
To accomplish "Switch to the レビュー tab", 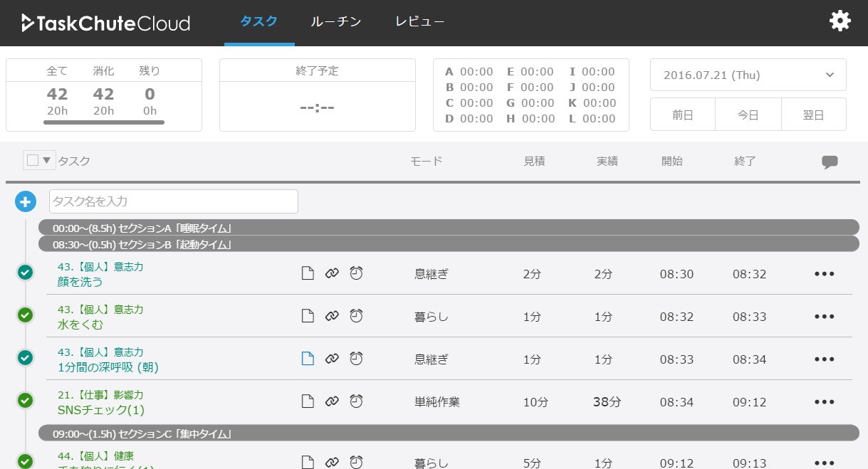I will pyautogui.click(x=419, y=21).
